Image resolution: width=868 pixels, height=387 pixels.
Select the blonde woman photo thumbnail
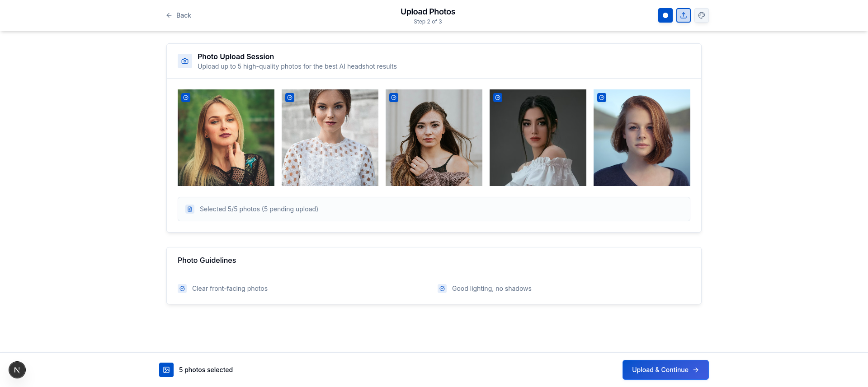point(226,145)
